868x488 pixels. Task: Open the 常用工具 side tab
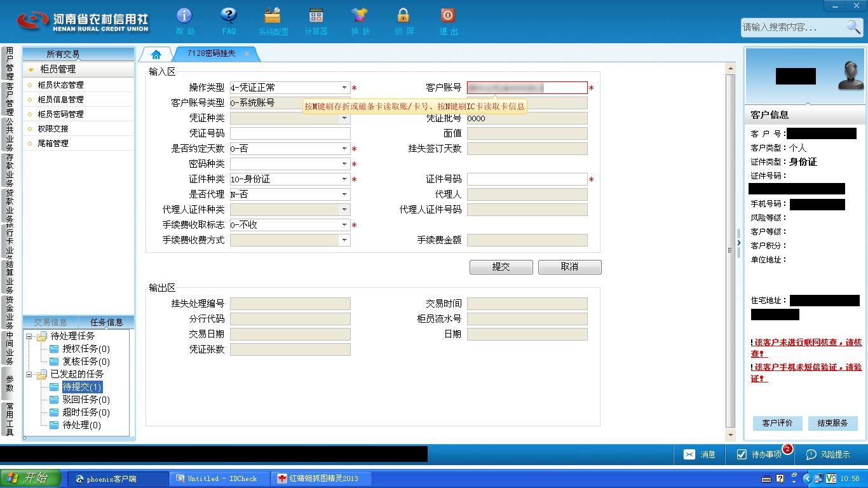(10, 419)
